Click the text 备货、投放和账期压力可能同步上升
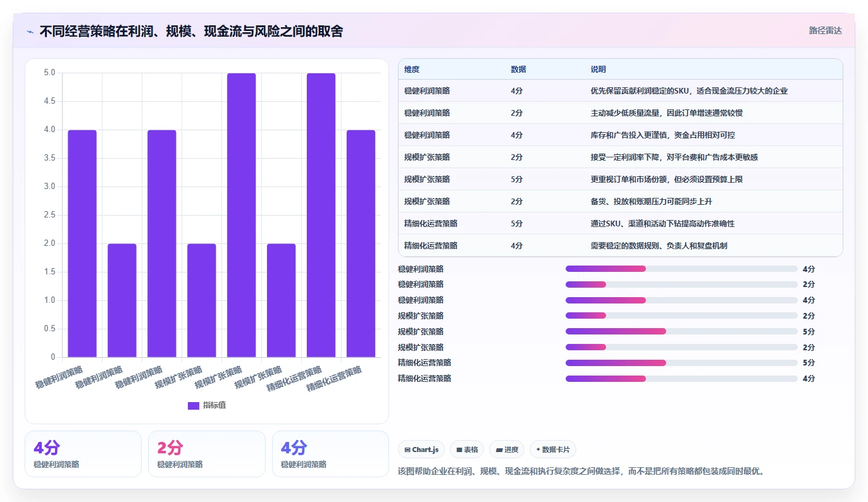 651,202
